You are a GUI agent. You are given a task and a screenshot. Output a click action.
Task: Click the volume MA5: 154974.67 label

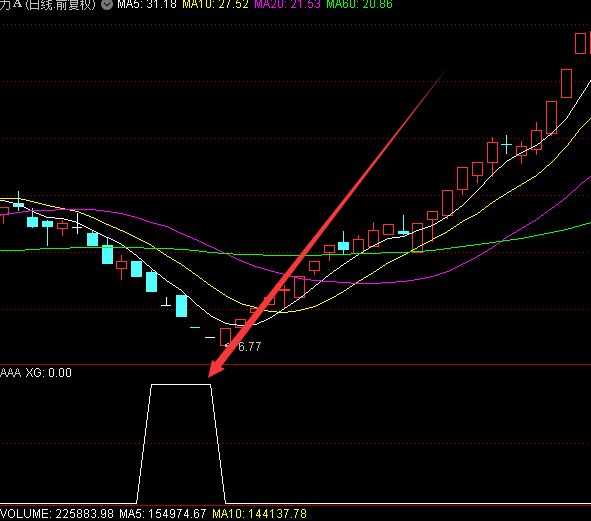pyautogui.click(x=163, y=513)
